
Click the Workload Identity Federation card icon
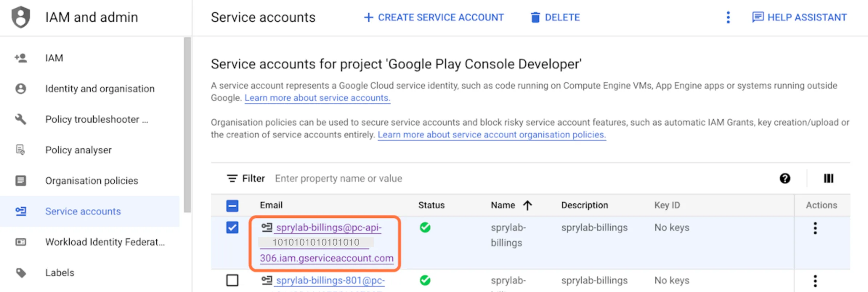coord(21,242)
